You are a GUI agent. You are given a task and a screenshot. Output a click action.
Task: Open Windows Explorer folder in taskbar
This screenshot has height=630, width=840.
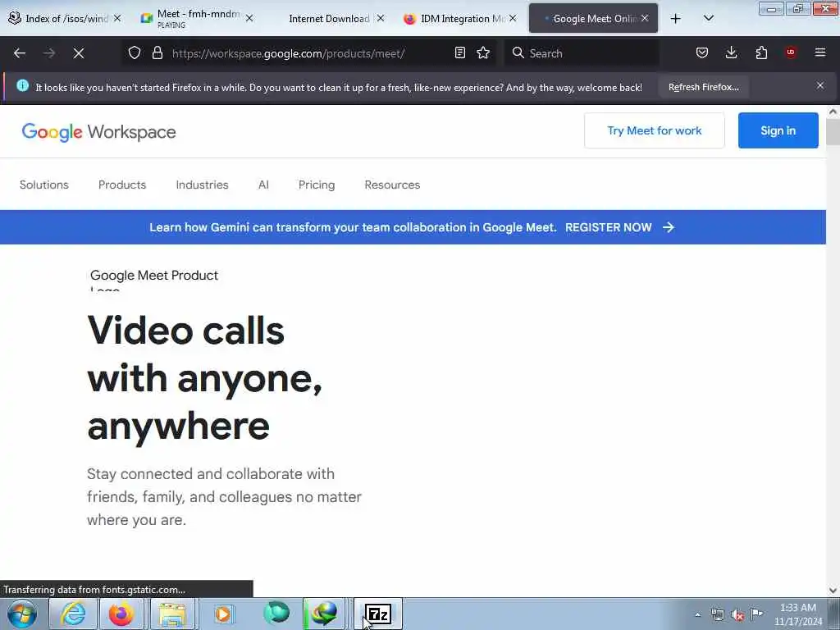click(171, 614)
